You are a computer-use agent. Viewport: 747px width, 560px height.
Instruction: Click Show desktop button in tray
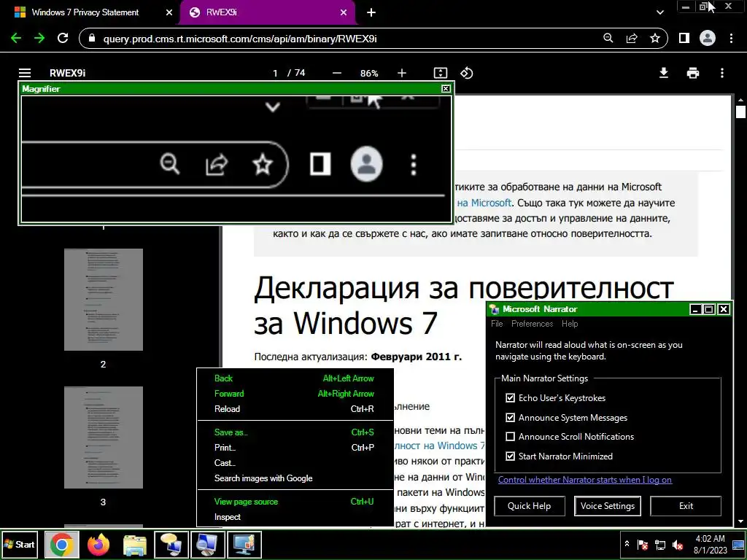(x=738, y=545)
